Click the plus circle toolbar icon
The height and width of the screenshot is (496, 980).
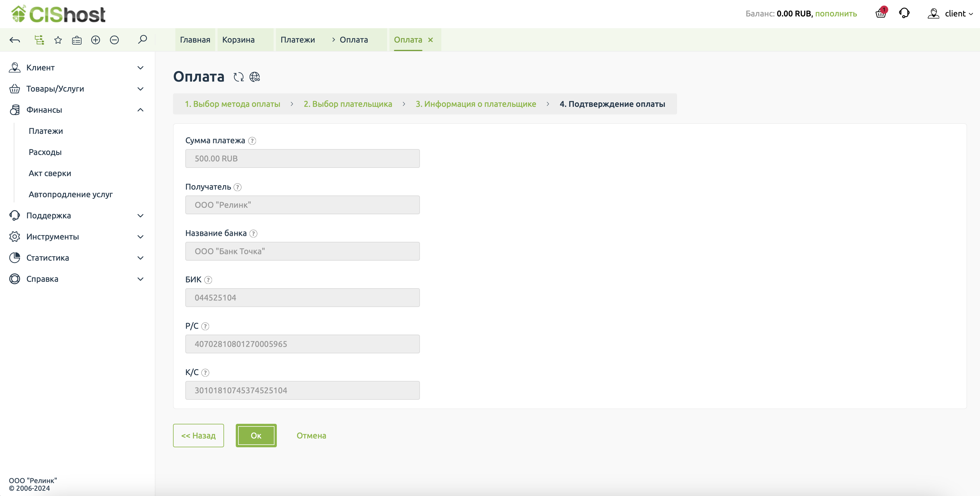point(96,40)
